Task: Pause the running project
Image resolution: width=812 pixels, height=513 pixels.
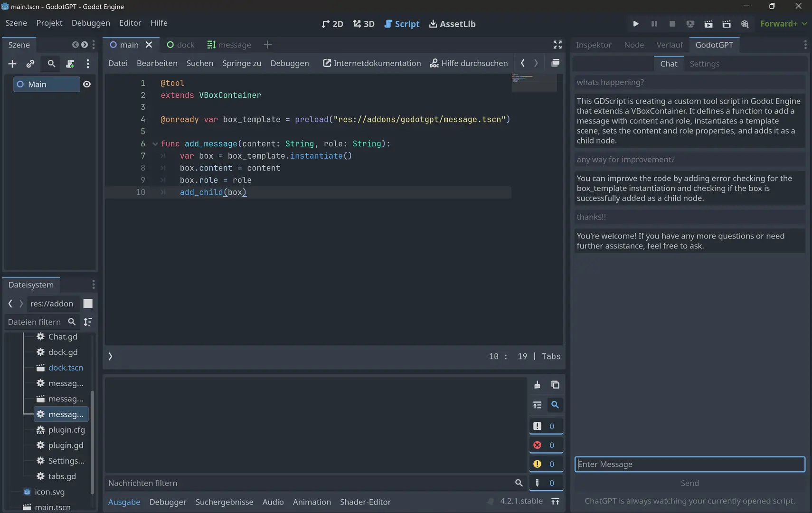Action: [654, 24]
